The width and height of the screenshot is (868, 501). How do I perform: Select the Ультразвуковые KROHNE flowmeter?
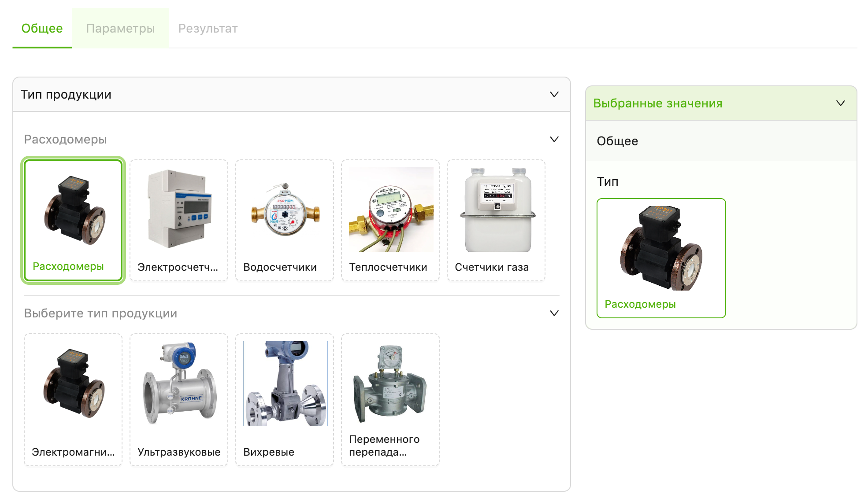[179, 399]
